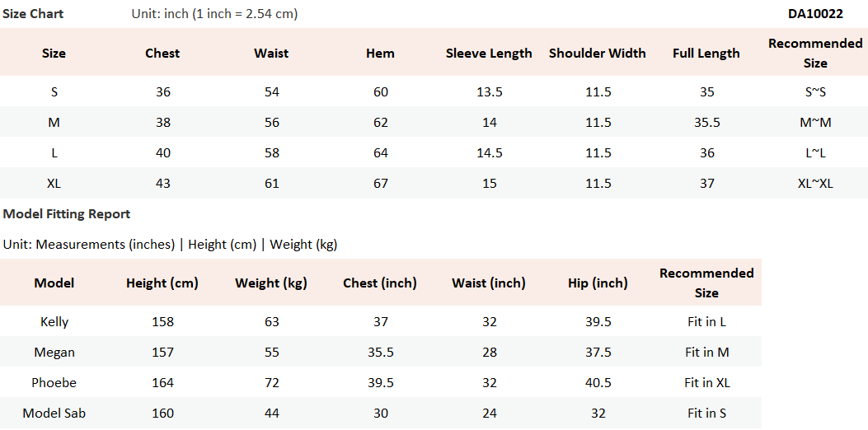The image size is (868, 430).
Task: Select the Phoebe model name cell
Action: tap(54, 383)
